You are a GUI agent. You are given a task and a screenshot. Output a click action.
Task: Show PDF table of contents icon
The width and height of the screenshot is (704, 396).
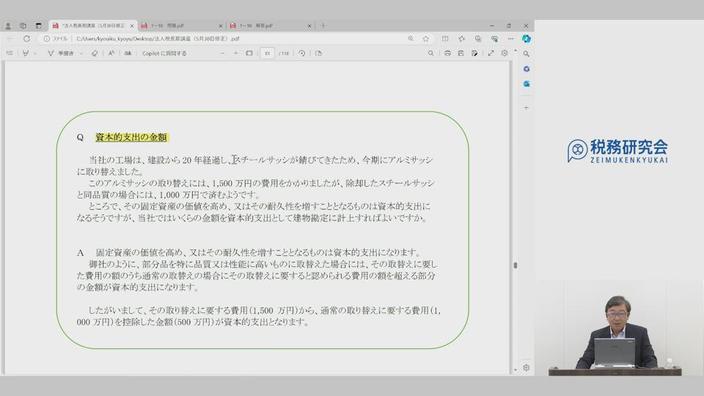[x=9, y=53]
